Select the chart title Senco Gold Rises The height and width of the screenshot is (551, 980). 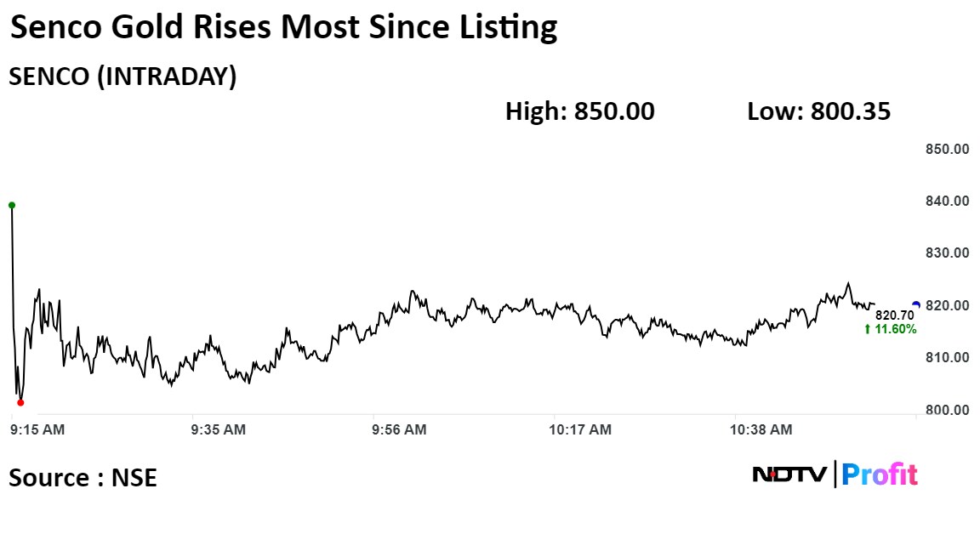283,28
